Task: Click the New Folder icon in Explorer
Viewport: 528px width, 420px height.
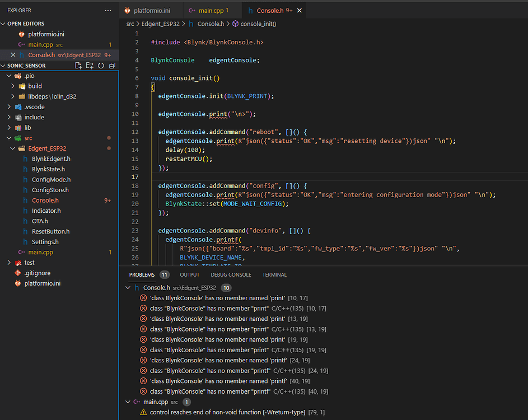Action: (90, 66)
